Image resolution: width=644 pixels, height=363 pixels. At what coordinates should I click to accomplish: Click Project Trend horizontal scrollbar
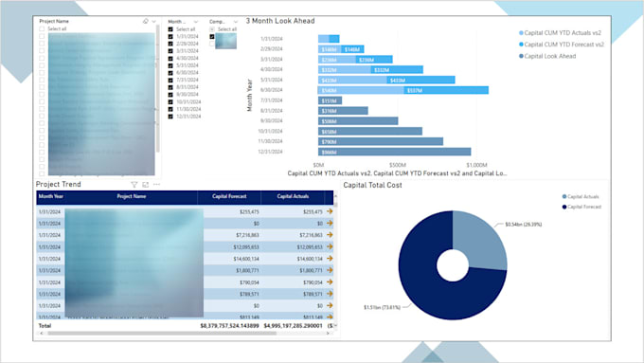pyautogui.click(x=162, y=334)
